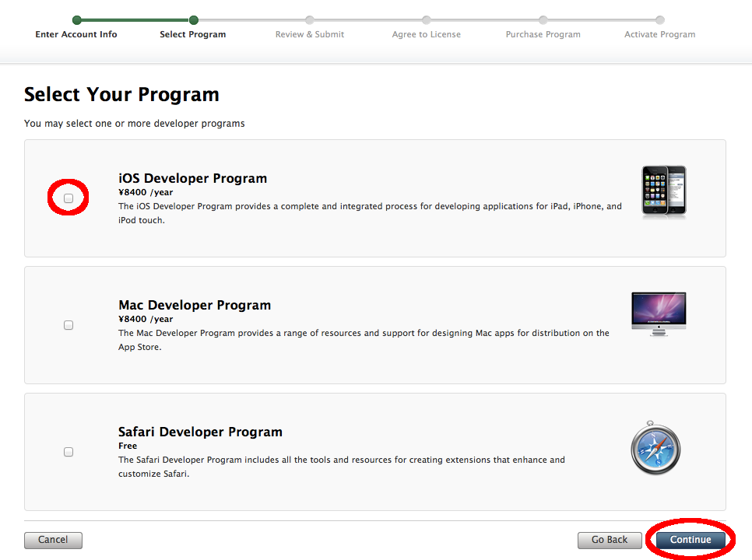
Task: Click the Continue button
Action: click(x=691, y=540)
